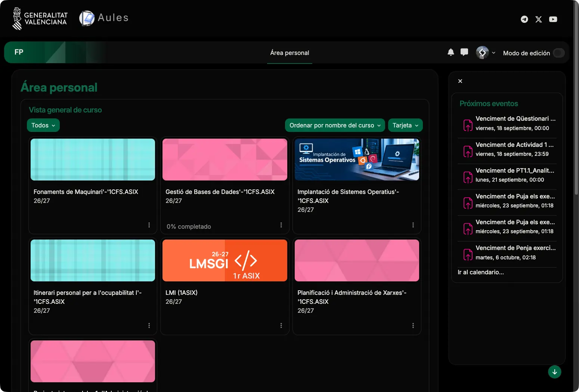This screenshot has height=392, width=579.
Task: Open the messaging chat bubble icon
Action: point(464,52)
